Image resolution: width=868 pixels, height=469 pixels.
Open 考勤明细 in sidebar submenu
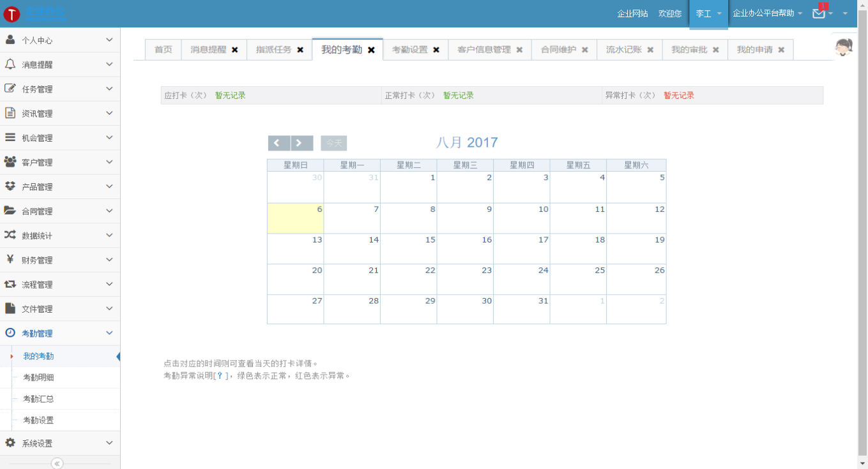38,377
